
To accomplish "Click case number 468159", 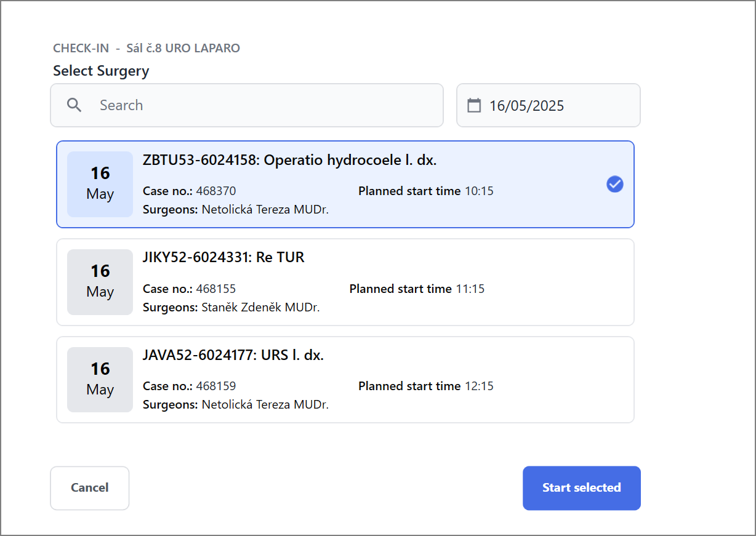I will coord(216,386).
